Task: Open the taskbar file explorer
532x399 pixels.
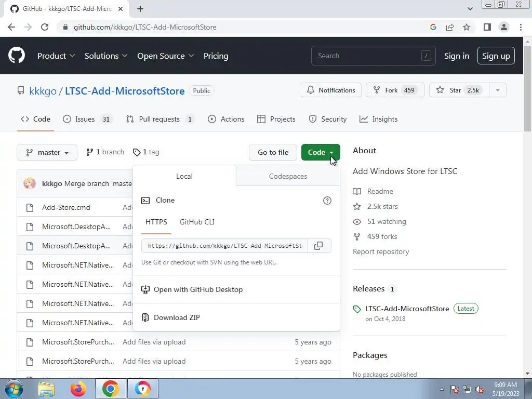Action: (46, 389)
